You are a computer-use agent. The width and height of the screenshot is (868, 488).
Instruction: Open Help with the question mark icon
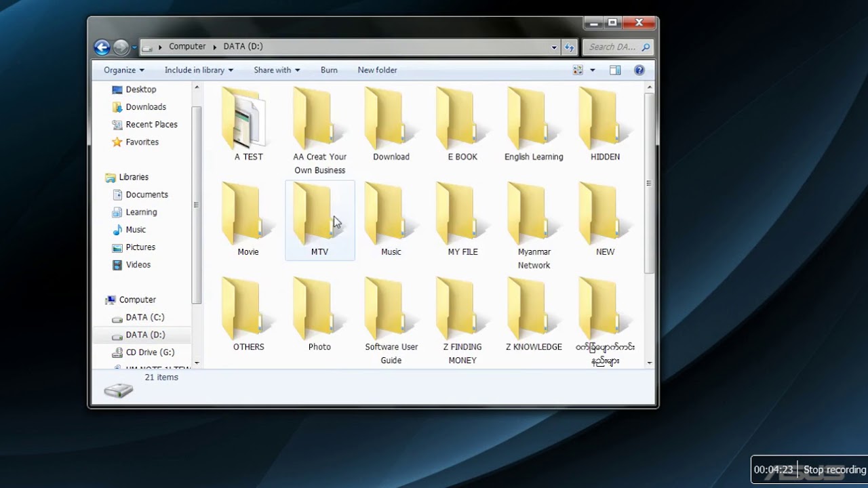(639, 70)
